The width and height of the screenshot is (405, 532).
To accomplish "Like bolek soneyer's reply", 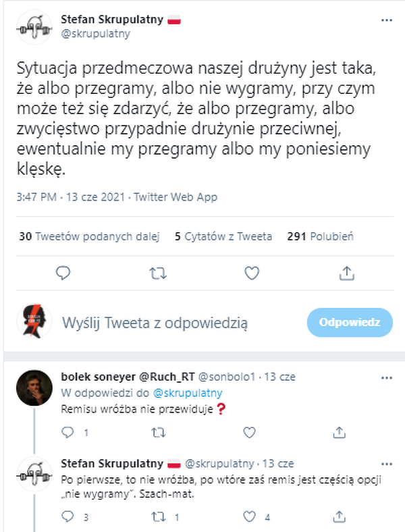I will 251,432.
